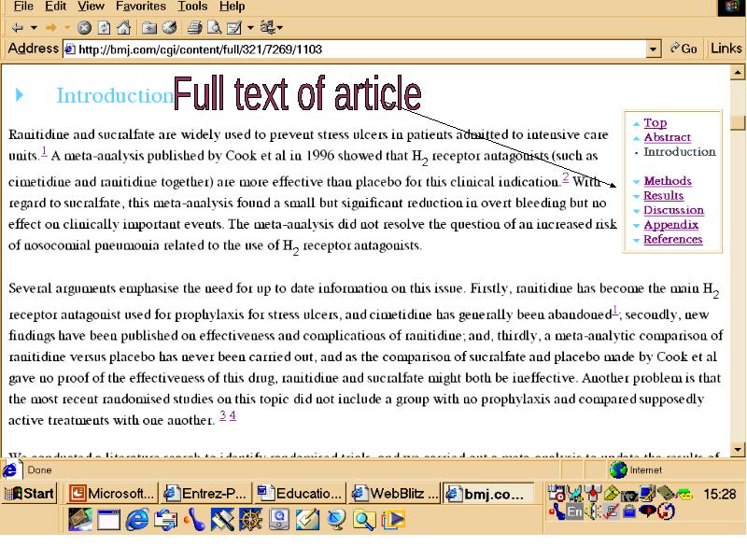Refresh the current page
This screenshot has width=747, height=560.
(104, 28)
